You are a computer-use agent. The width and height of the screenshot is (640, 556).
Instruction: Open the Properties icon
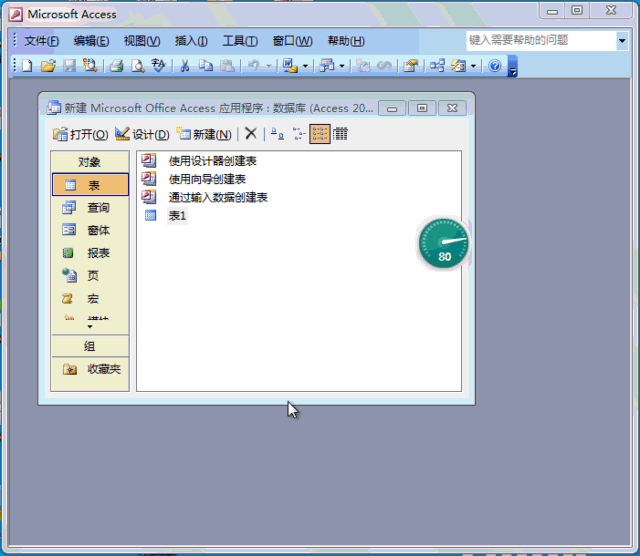pyautogui.click(x=411, y=66)
